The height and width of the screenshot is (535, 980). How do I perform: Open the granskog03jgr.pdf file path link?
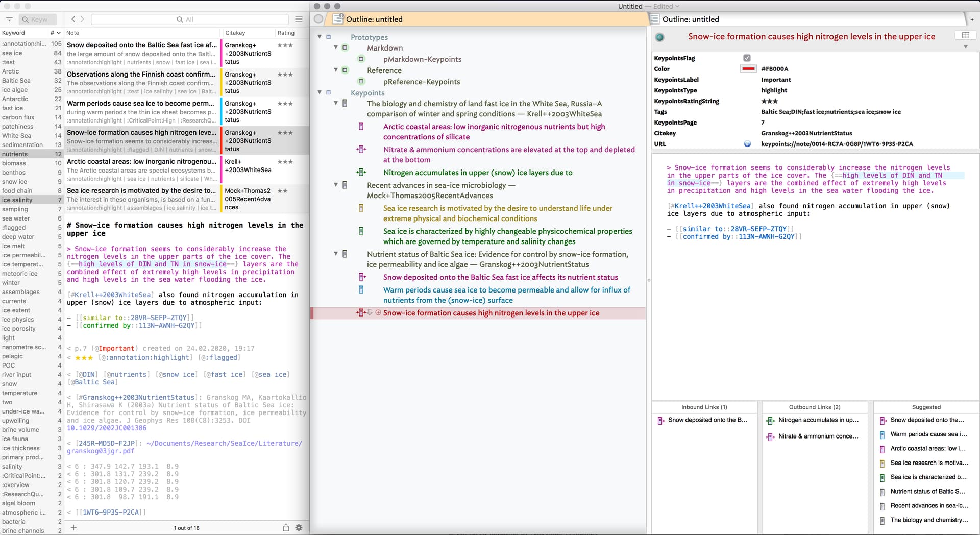(x=184, y=447)
